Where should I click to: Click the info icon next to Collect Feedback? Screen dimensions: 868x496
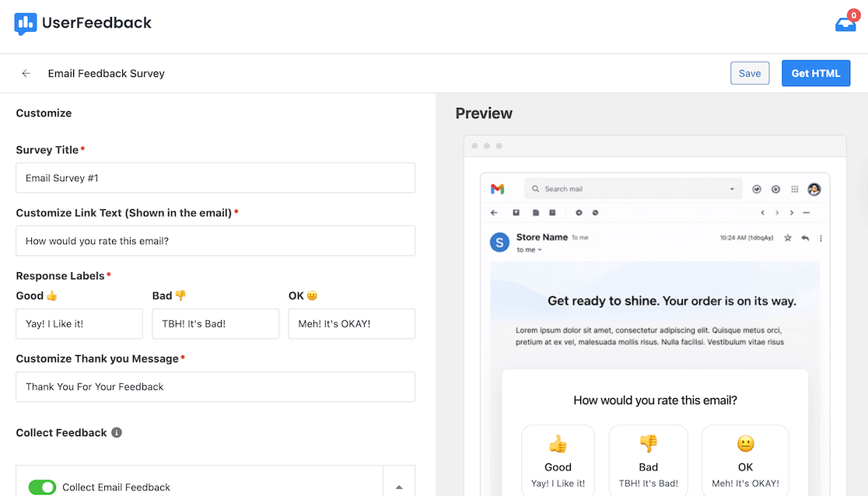pyautogui.click(x=116, y=432)
